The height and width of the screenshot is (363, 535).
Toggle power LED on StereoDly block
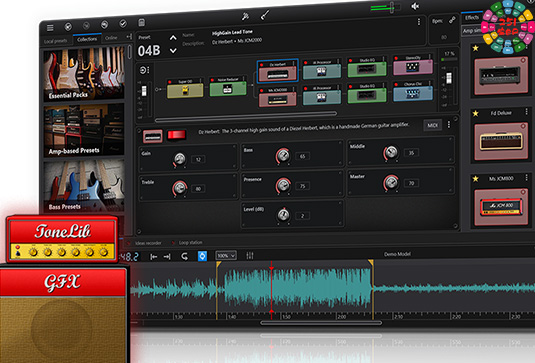pyautogui.click(x=396, y=58)
